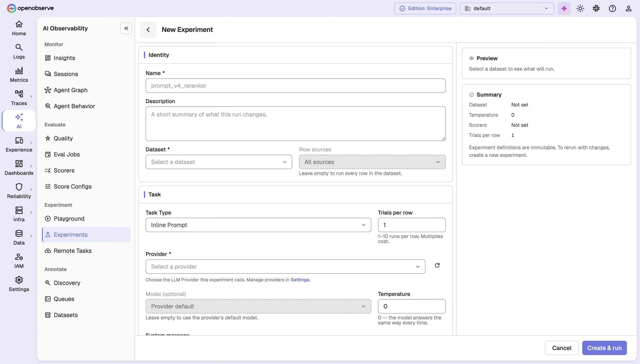Toggle light/dark theme sun icon

pos(580,8)
